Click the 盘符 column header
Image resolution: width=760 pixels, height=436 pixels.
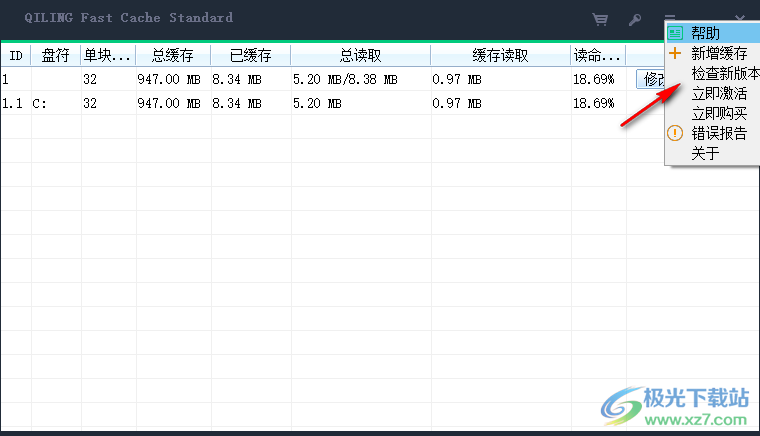click(x=55, y=55)
